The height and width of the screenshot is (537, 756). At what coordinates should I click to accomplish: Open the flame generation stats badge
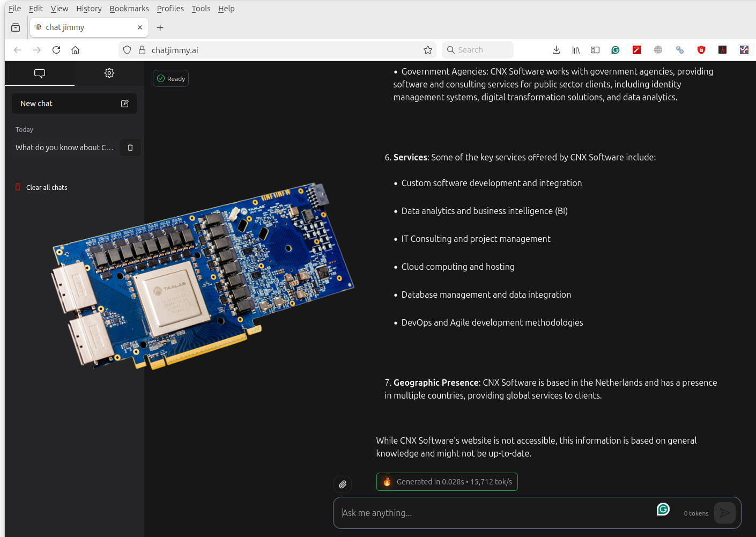[x=447, y=481]
